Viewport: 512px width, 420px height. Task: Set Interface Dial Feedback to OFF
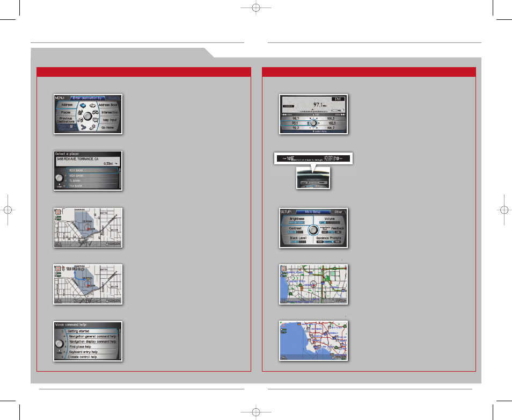click(325, 232)
